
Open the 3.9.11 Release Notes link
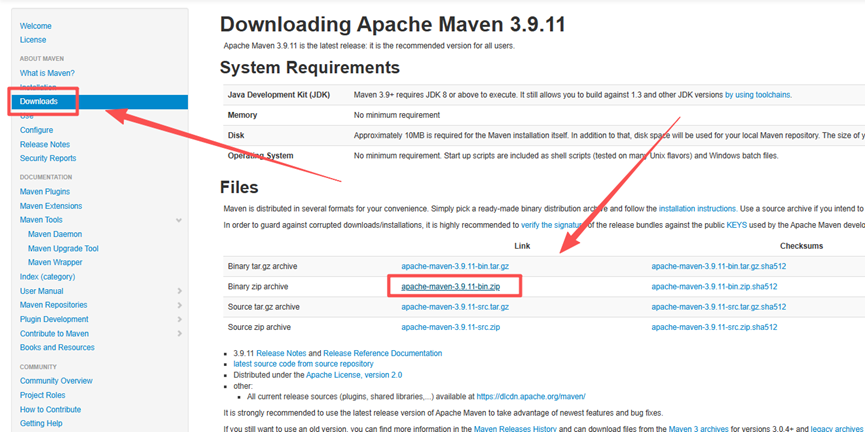tap(281, 353)
